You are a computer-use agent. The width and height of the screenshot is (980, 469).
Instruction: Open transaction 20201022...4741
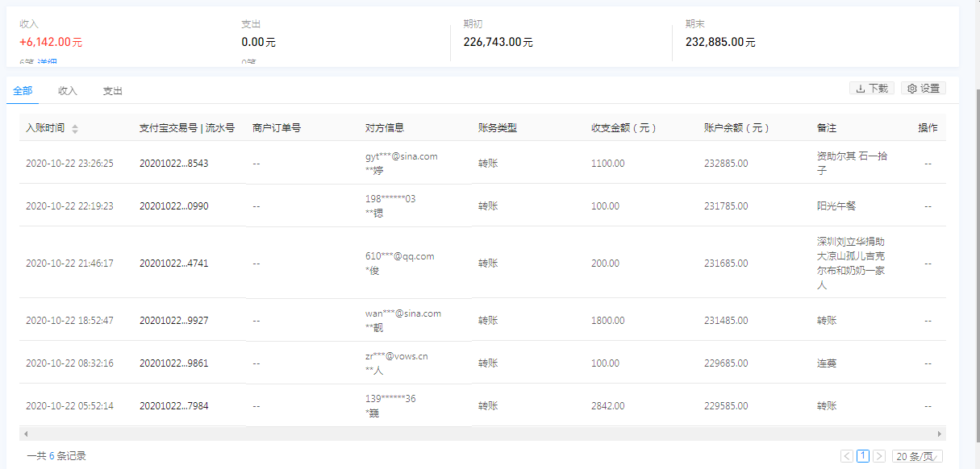tap(173, 264)
